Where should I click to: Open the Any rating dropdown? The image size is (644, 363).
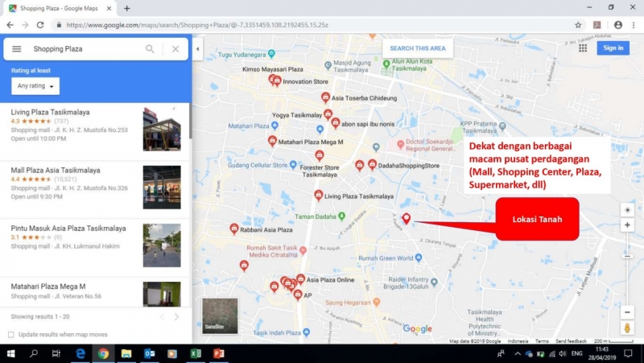click(35, 86)
